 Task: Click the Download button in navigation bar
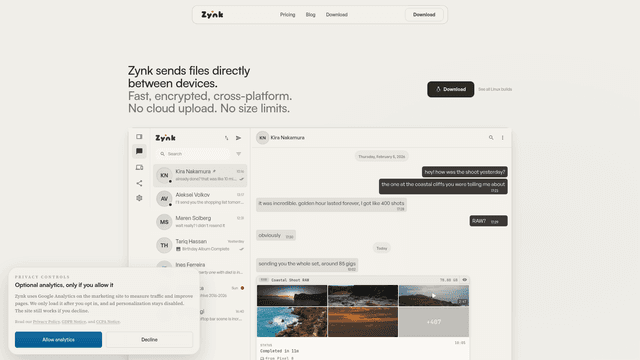[424, 15]
